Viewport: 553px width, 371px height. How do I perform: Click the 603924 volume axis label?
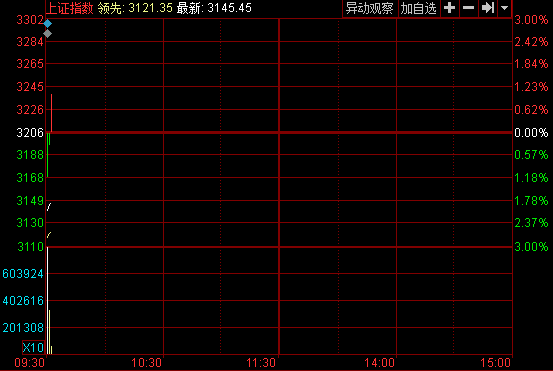23,274
